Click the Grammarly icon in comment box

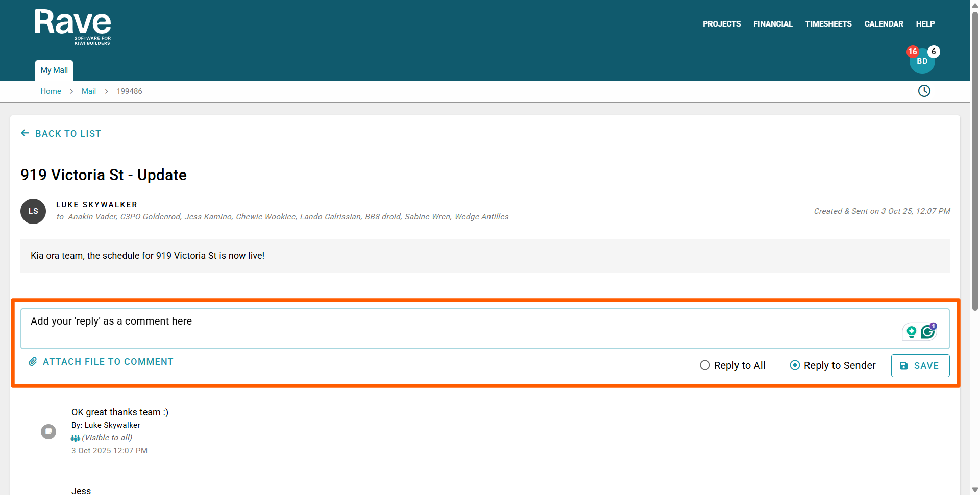tap(928, 332)
